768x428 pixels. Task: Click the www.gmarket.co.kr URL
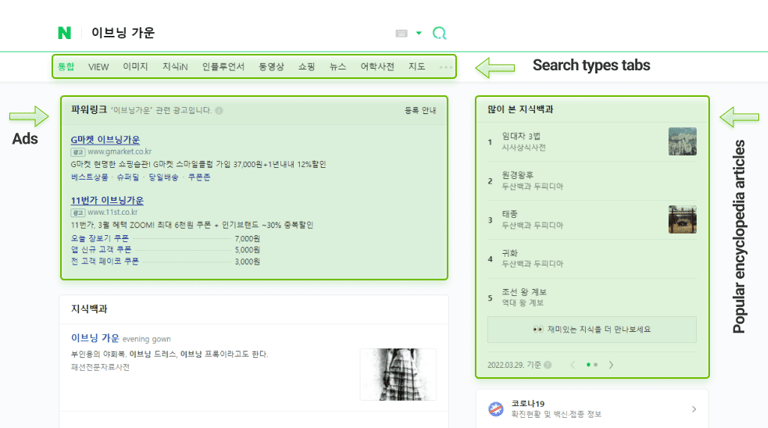point(120,152)
